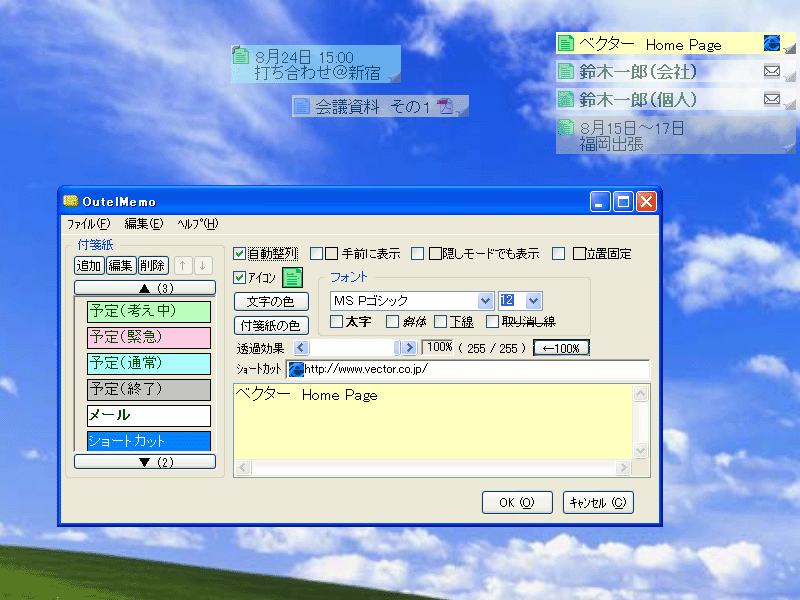800x600 pixels.
Task: Open the ヘルプ(H) menu
Action: 197,223
